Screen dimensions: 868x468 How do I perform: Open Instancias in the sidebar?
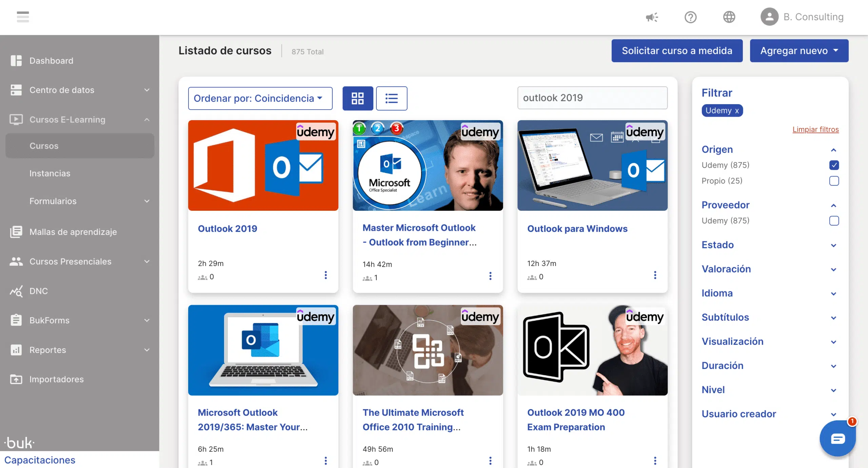point(50,173)
